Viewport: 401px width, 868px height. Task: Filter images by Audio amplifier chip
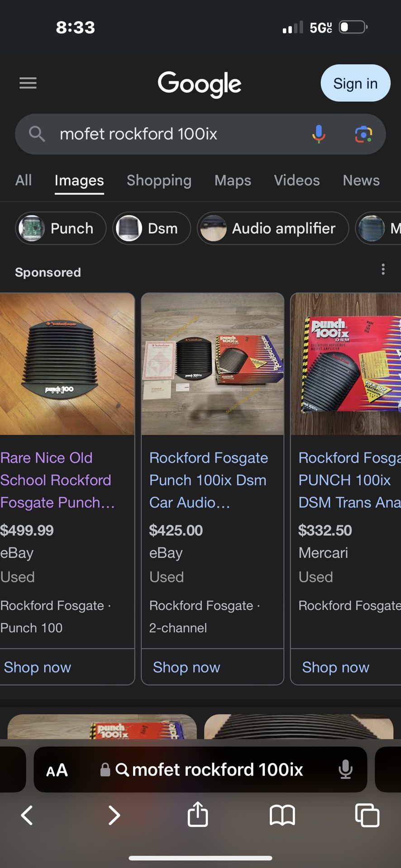coord(273,228)
